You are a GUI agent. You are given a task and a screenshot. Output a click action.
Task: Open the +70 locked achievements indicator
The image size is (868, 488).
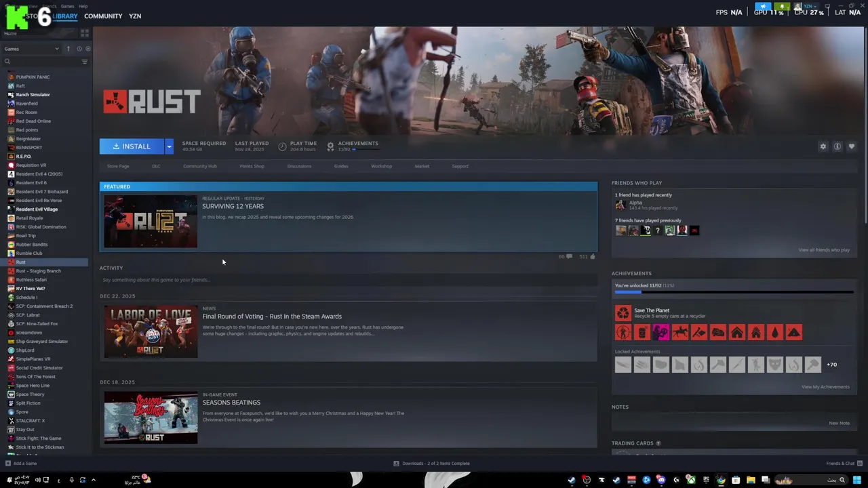[x=831, y=365]
